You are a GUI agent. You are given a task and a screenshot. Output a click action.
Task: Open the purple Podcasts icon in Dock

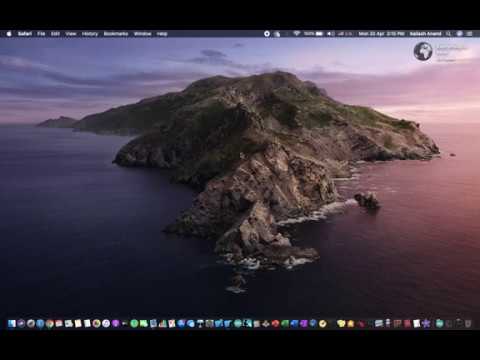point(115,323)
